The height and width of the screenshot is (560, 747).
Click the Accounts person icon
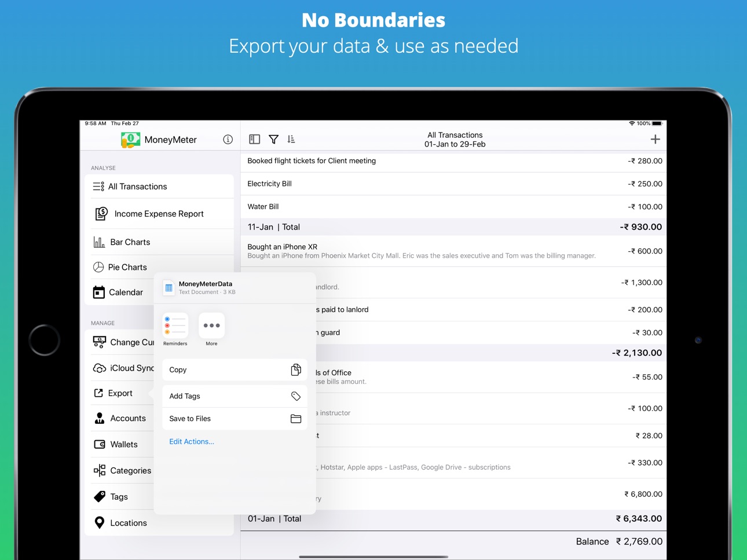[100, 418]
